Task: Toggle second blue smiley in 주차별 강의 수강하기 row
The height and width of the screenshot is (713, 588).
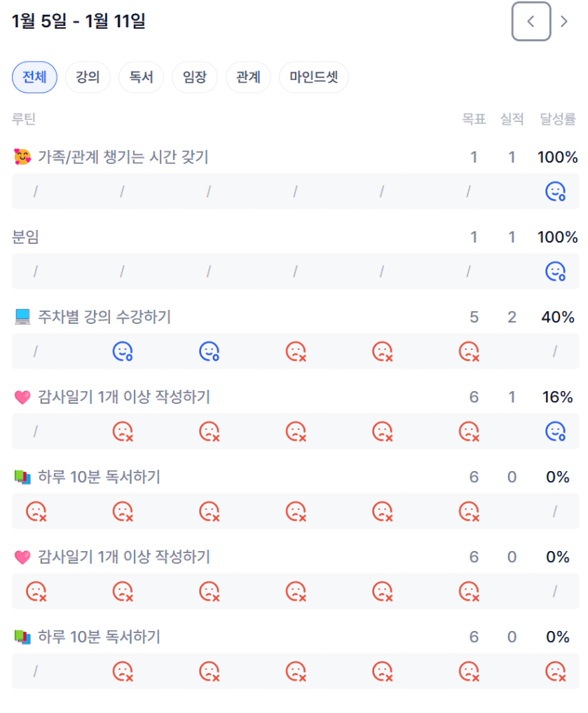Action: pos(209,351)
